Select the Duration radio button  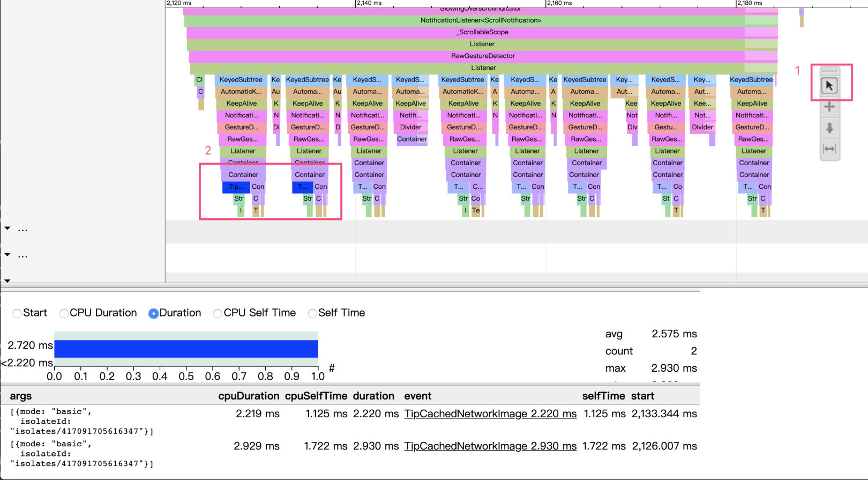tap(153, 313)
